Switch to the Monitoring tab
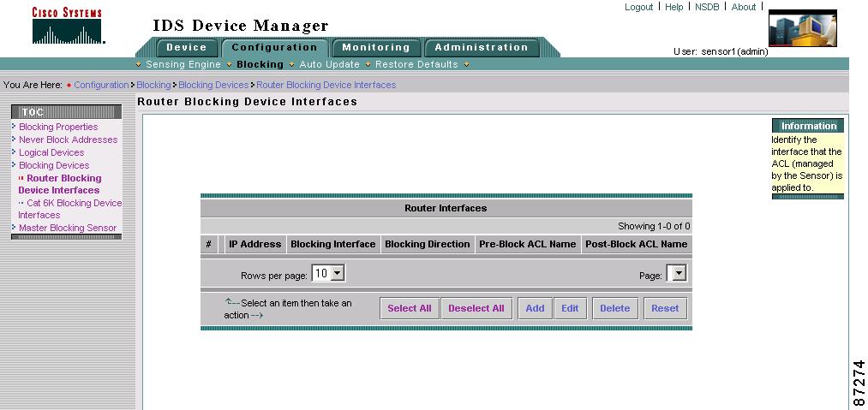The width and height of the screenshot is (868, 410). coord(376,48)
